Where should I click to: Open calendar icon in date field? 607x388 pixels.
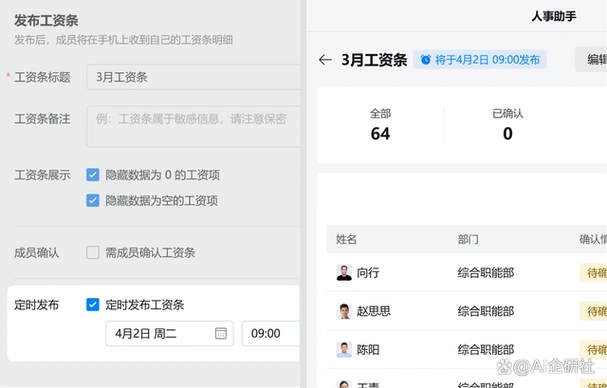click(221, 333)
